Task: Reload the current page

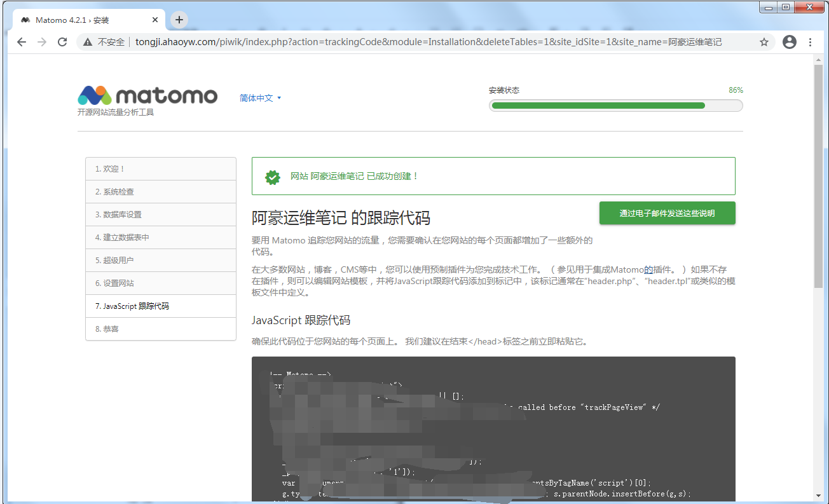Action: click(62, 42)
